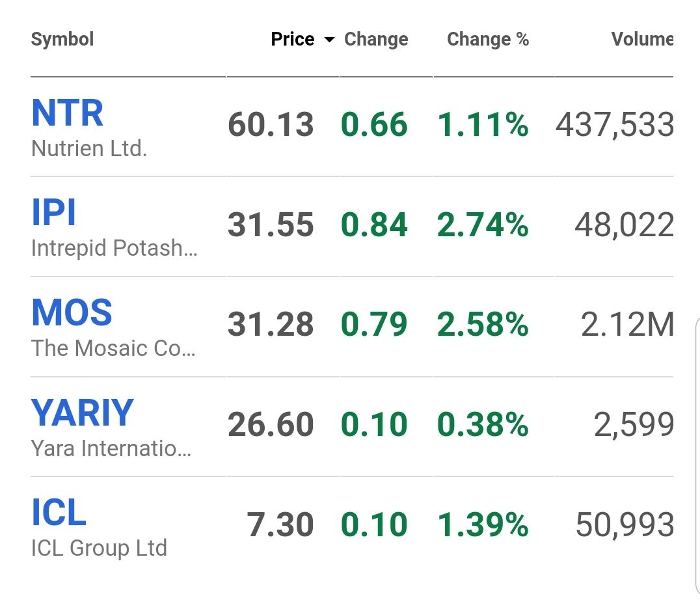Click the Yara International company name
This screenshot has width=700, height=600.
tap(111, 448)
